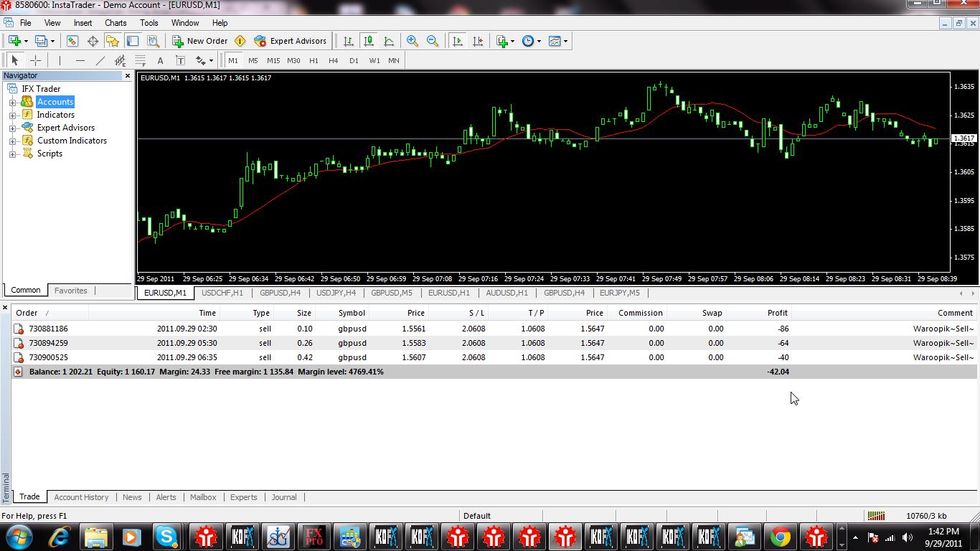Click the Zoom Out magnifier icon
980x551 pixels.
coord(433,41)
